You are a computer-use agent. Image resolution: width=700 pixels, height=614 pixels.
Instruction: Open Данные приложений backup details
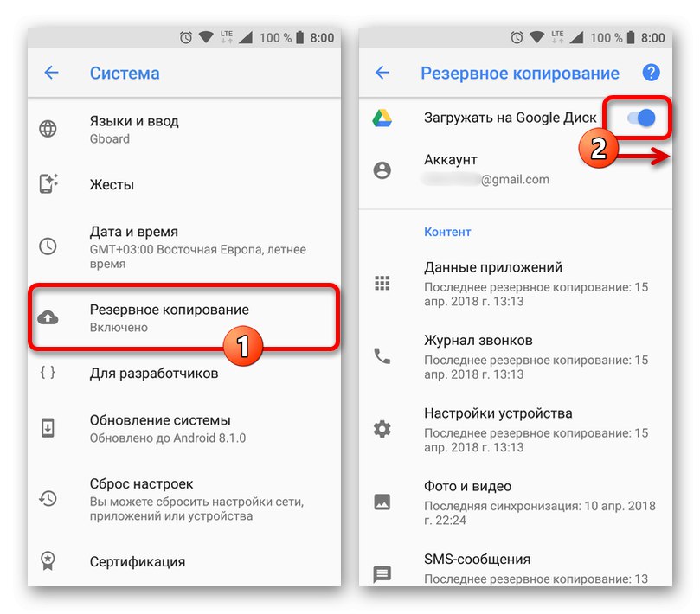[x=515, y=284]
